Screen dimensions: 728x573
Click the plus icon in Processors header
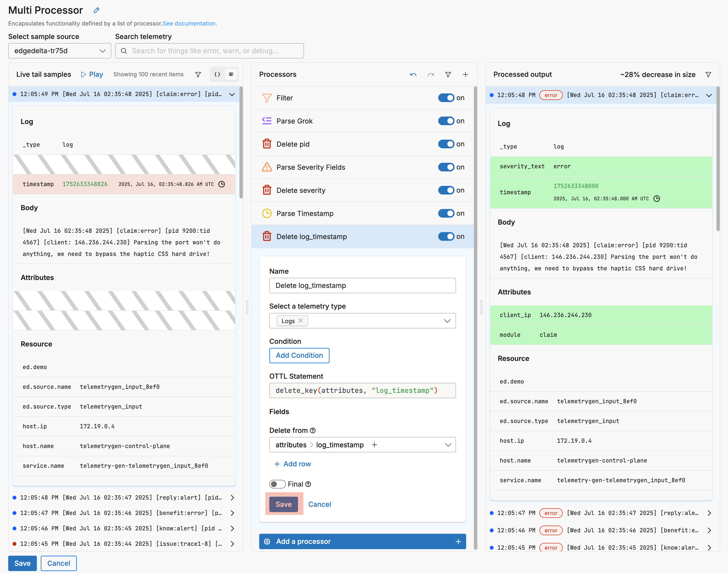465,74
